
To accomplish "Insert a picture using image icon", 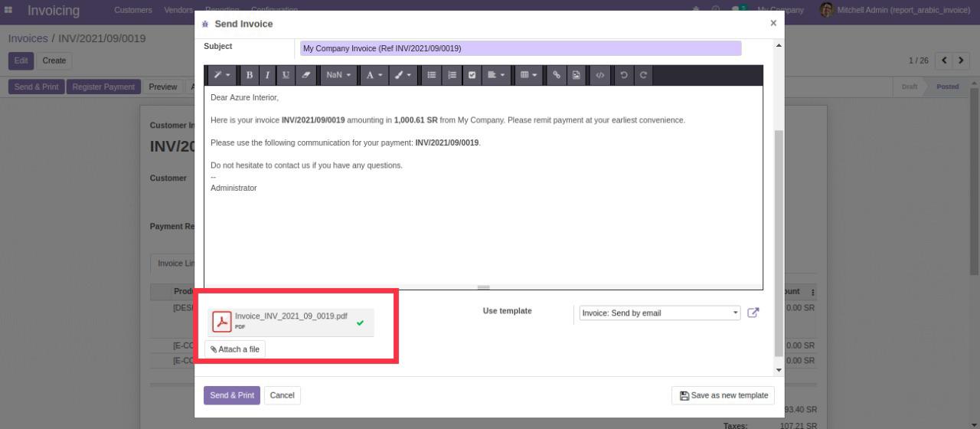I will point(576,75).
